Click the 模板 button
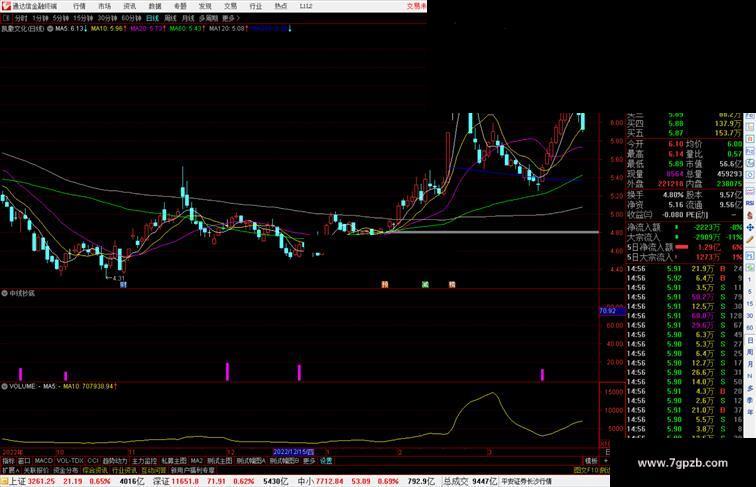Viewport: 756px width, 487px height. pyautogui.click(x=591, y=461)
